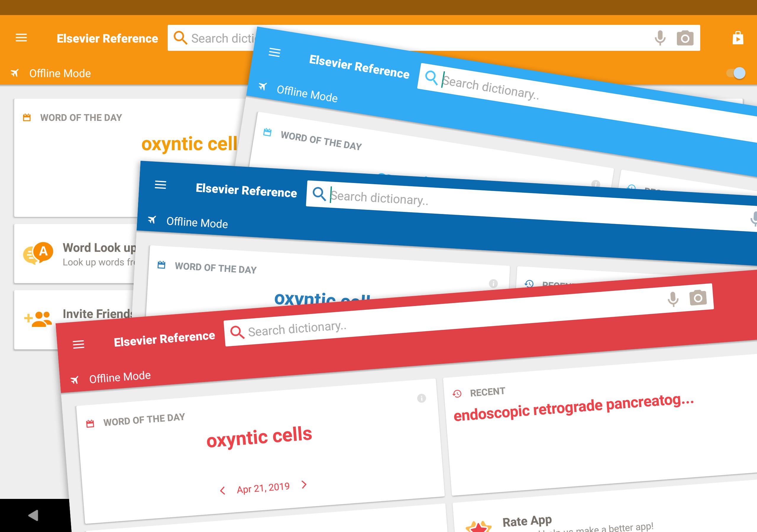757x532 pixels.
Task: Open hamburger menu in light blue window
Action: pyautogui.click(x=274, y=52)
